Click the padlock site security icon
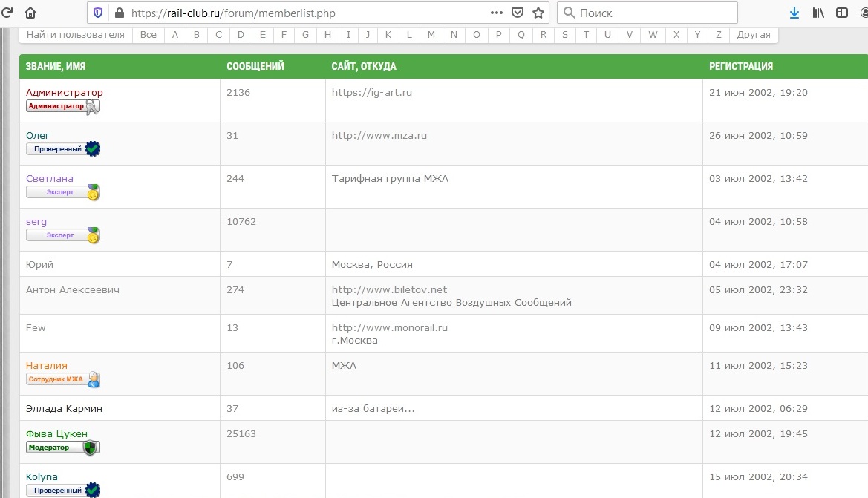 (119, 13)
